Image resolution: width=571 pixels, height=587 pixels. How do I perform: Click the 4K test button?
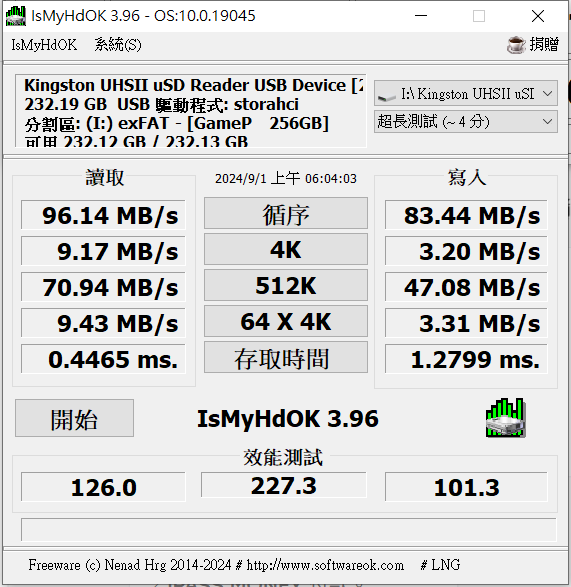[286, 250]
